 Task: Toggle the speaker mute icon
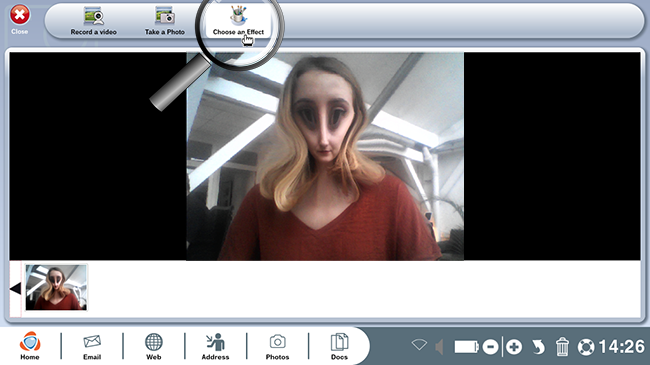[439, 347]
